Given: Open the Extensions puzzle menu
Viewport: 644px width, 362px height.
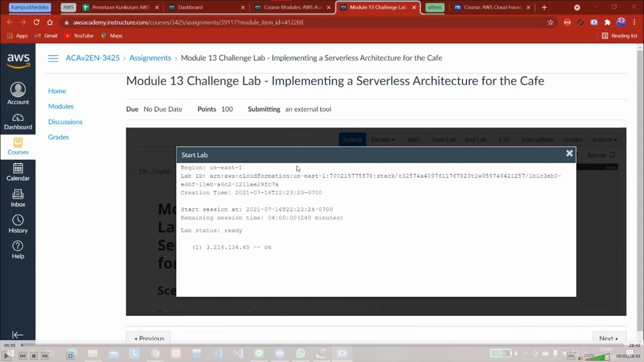Looking at the screenshot, I should [607, 22].
